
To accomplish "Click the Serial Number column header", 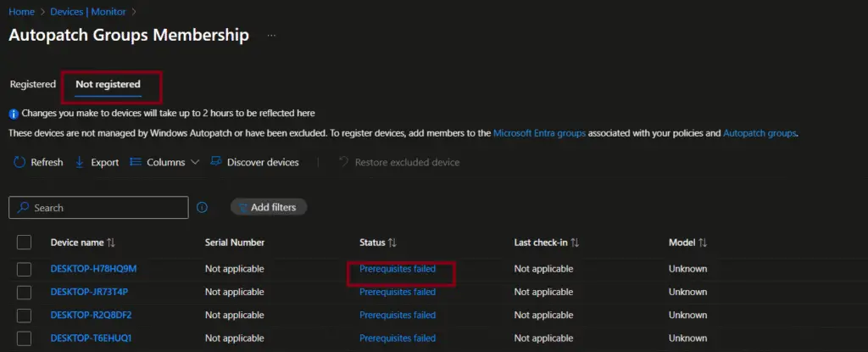I will pyautogui.click(x=235, y=243).
